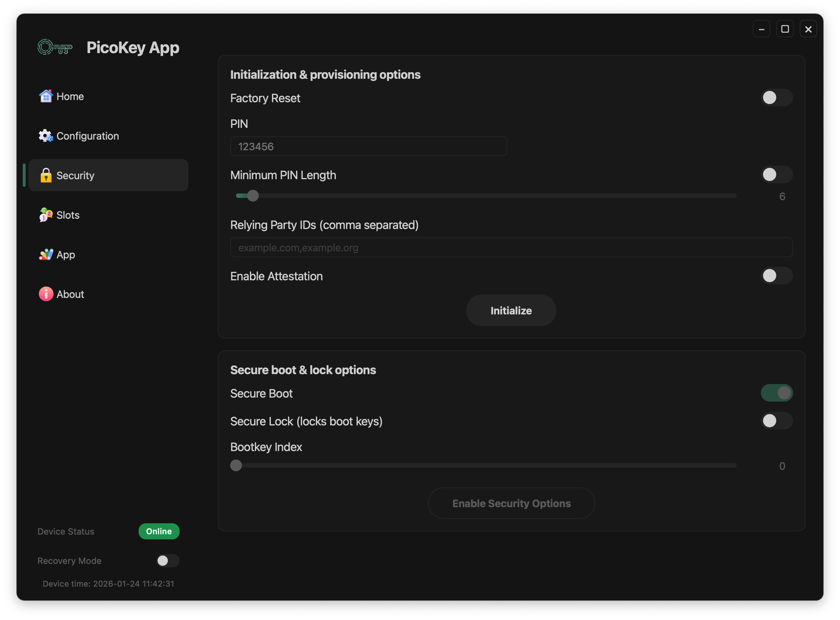Enable the Secure Lock toggle
Image resolution: width=840 pixels, height=620 pixels.
click(x=777, y=421)
